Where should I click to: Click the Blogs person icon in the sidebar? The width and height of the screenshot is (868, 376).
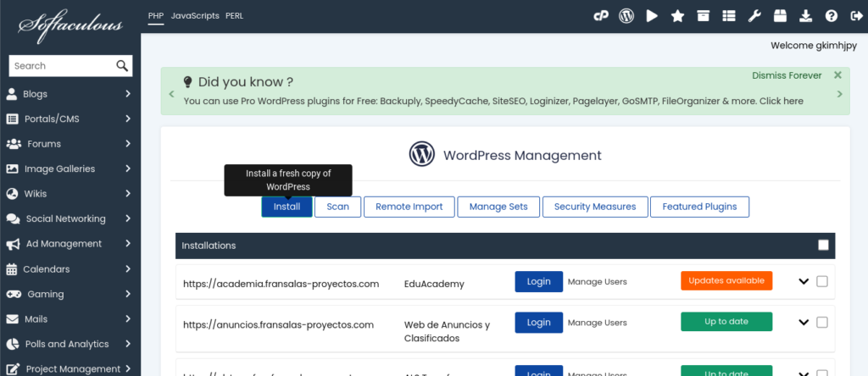click(12, 93)
